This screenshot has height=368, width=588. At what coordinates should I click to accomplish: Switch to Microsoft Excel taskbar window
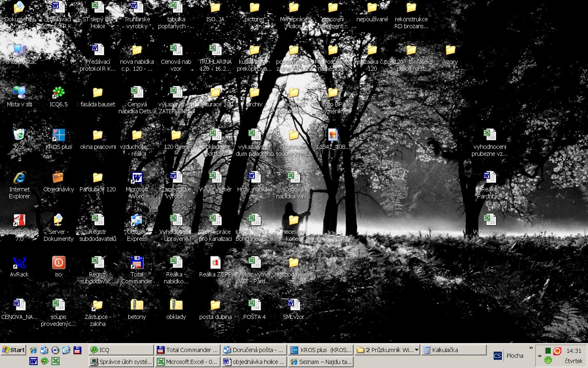point(188,362)
